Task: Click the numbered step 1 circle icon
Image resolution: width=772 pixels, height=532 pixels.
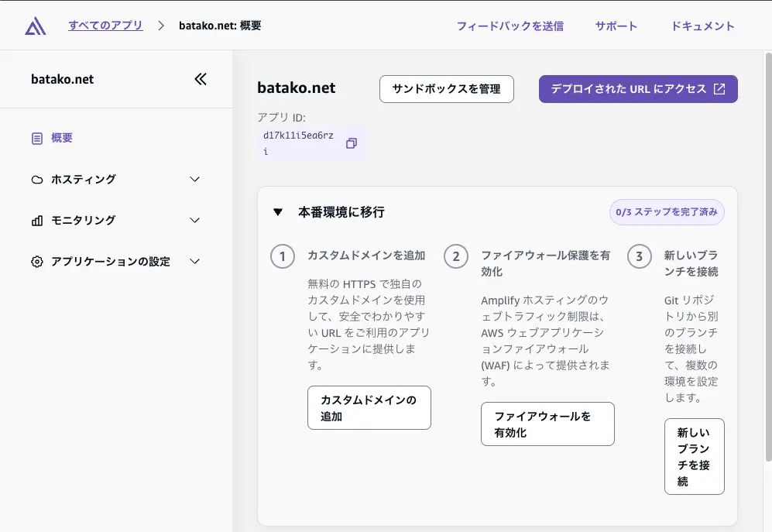Action: (282, 256)
